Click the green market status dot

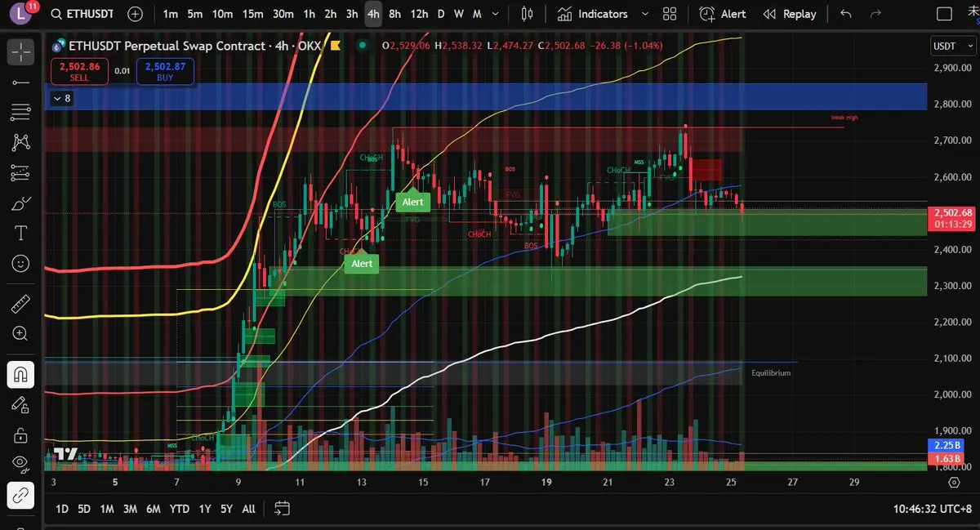point(363,46)
